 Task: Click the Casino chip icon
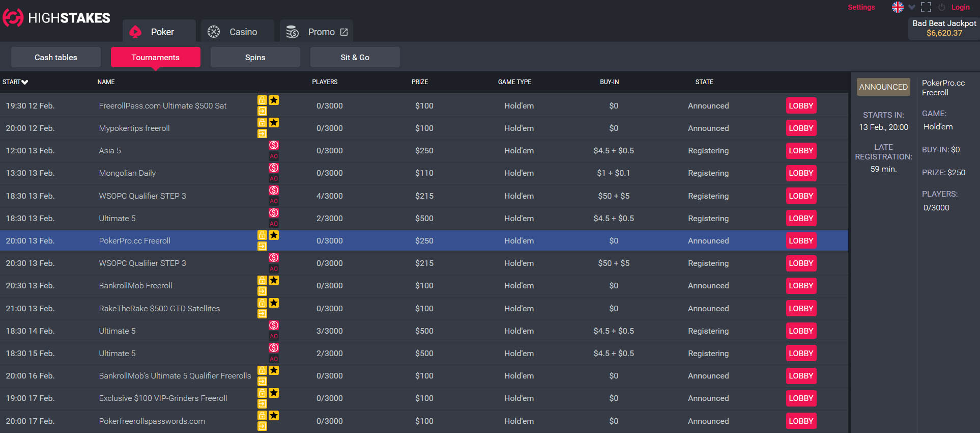tap(214, 32)
